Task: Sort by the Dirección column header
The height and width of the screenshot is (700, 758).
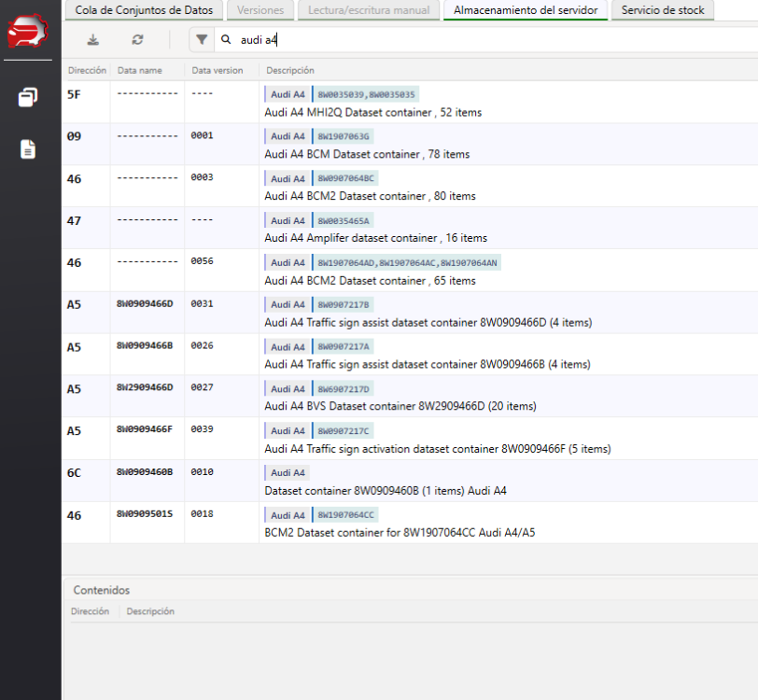Action: [87, 70]
